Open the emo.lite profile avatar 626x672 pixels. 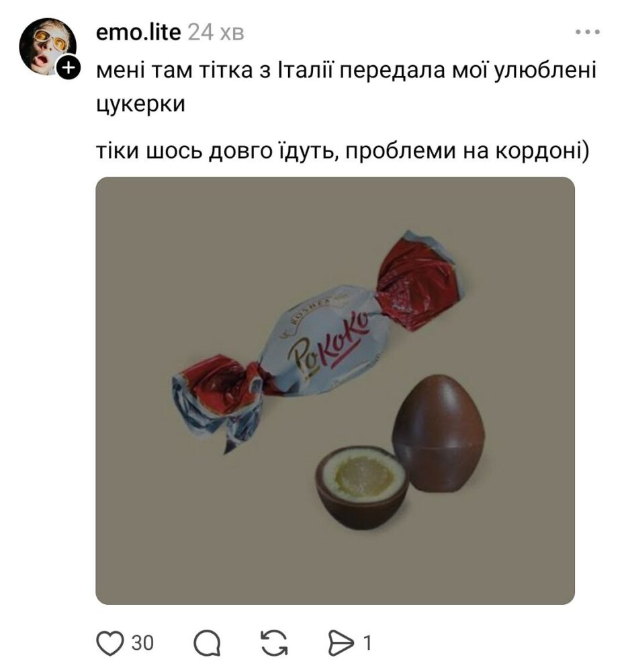pos(48,46)
